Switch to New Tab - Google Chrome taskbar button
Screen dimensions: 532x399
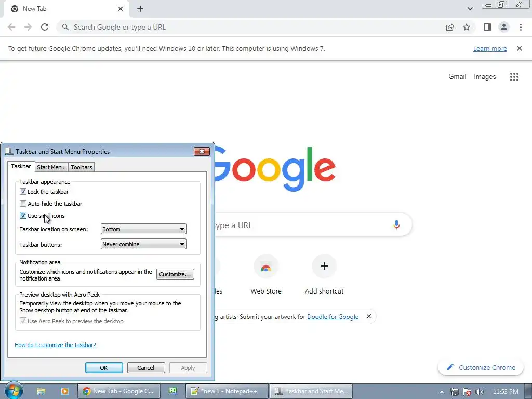pyautogui.click(x=119, y=391)
